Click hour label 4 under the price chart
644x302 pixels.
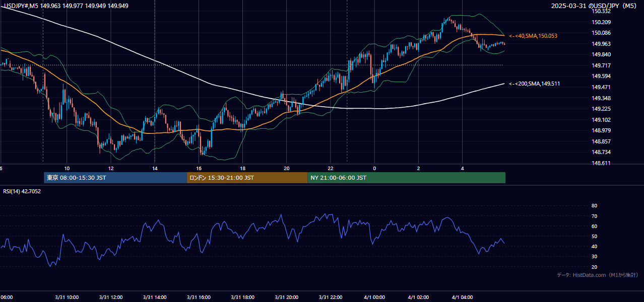(463, 168)
